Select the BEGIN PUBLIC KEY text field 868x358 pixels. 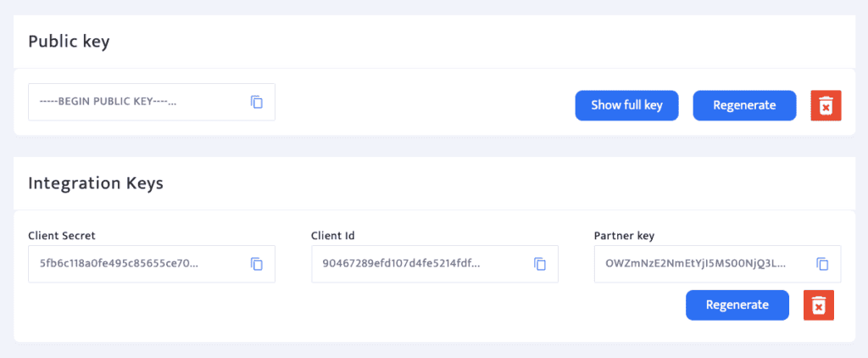(136, 102)
